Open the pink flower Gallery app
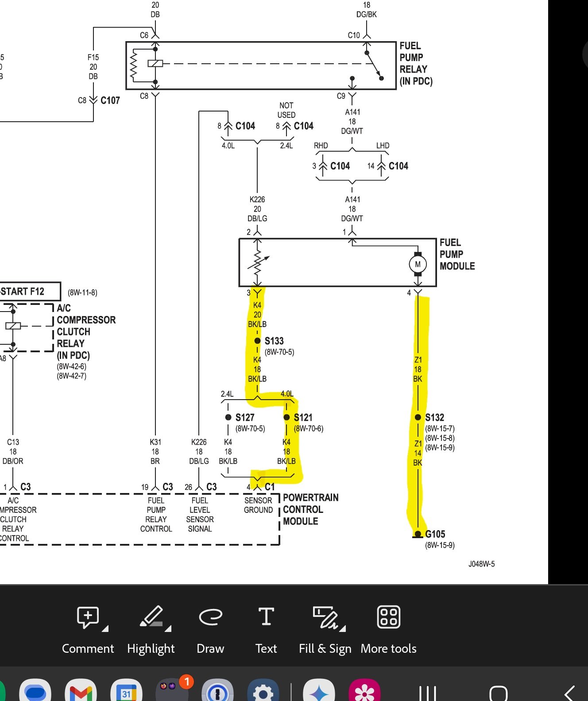 tap(365, 692)
